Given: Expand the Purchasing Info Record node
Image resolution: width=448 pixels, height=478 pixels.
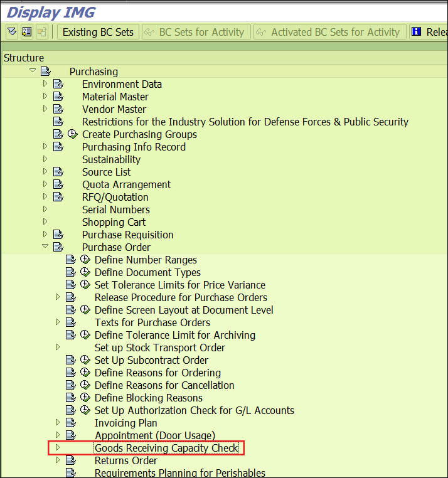Looking at the screenshot, I should click(x=45, y=146).
